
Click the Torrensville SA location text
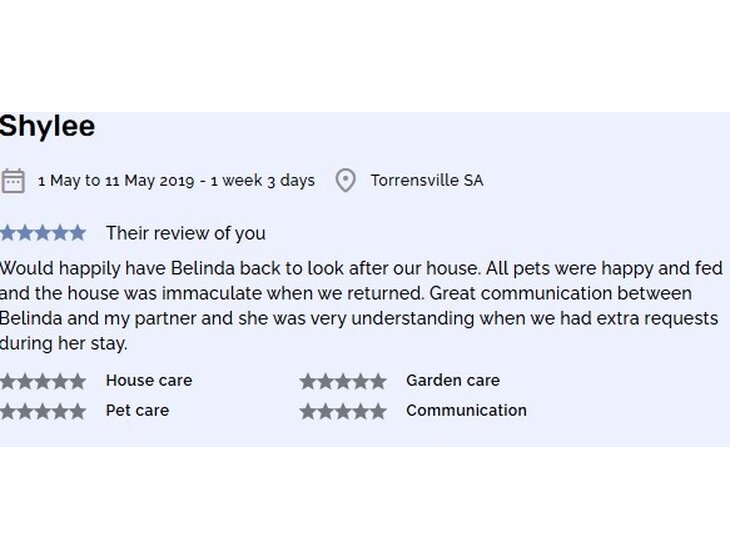(426, 181)
